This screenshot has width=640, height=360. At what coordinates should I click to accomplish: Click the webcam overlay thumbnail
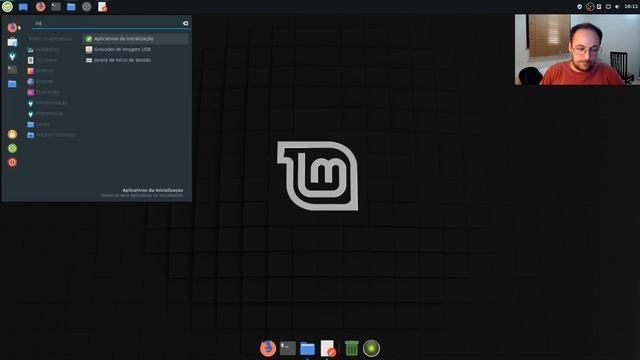point(577,49)
